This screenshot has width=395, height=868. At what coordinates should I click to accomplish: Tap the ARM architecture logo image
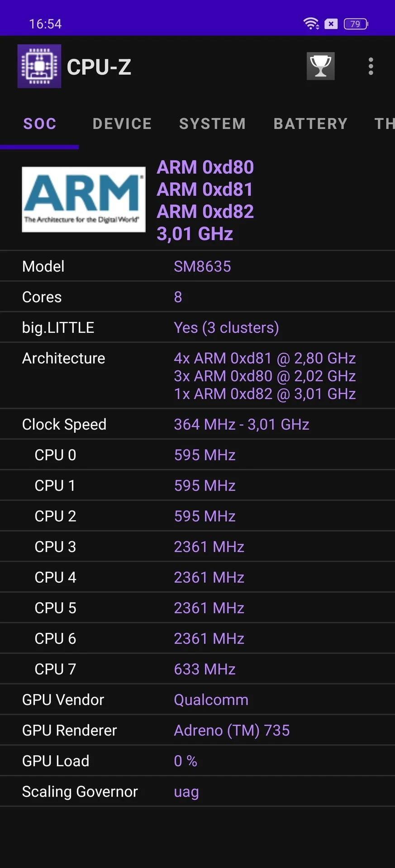pyautogui.click(x=84, y=199)
